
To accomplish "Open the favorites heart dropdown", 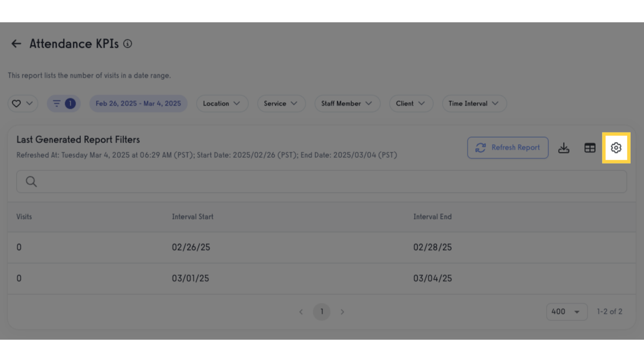I will coord(23,103).
